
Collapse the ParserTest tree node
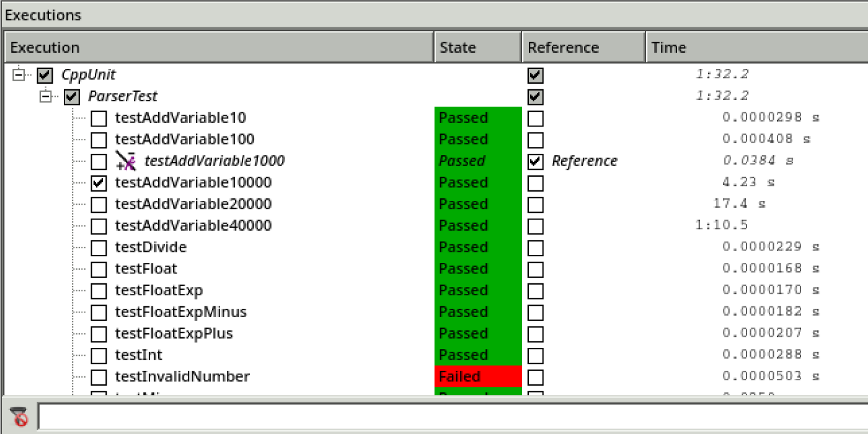[46, 97]
